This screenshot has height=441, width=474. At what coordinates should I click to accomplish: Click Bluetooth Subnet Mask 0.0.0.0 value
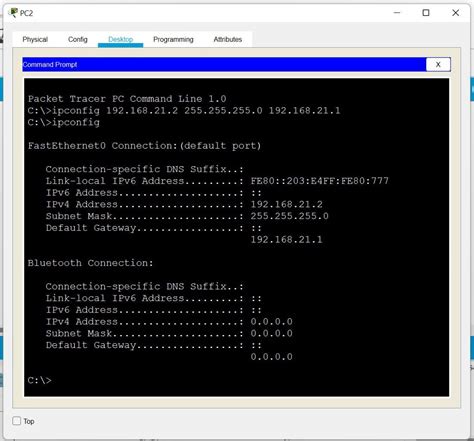click(271, 333)
